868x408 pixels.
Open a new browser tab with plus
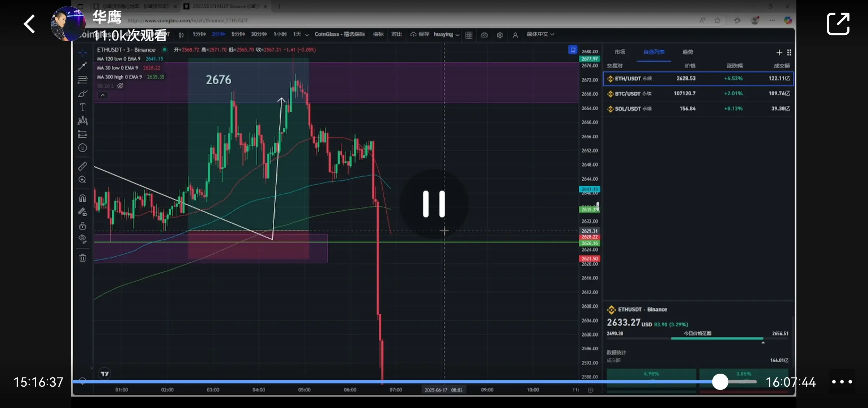pyautogui.click(x=279, y=7)
